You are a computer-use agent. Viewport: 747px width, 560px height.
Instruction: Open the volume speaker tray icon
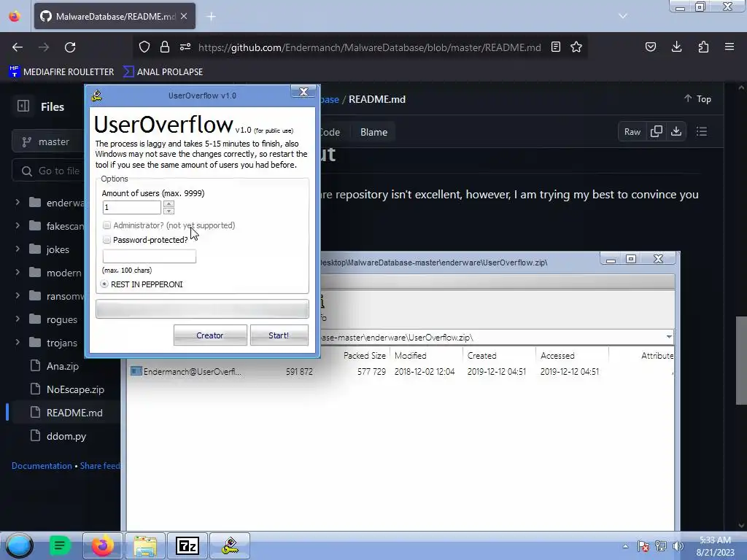point(678,546)
